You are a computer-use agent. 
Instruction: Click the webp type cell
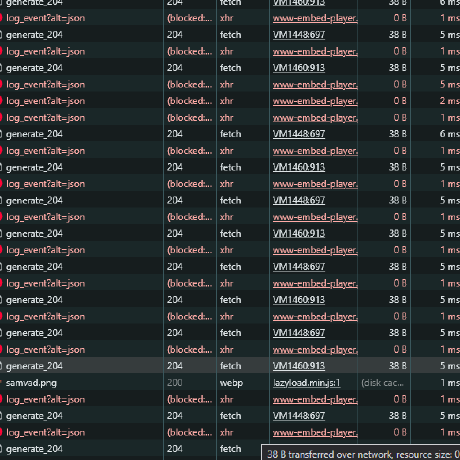coord(231,383)
